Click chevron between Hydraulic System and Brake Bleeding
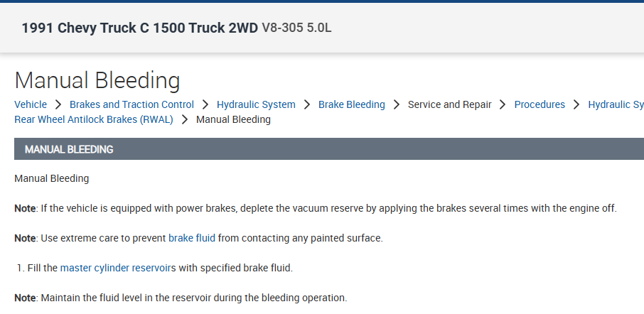 tap(307, 104)
